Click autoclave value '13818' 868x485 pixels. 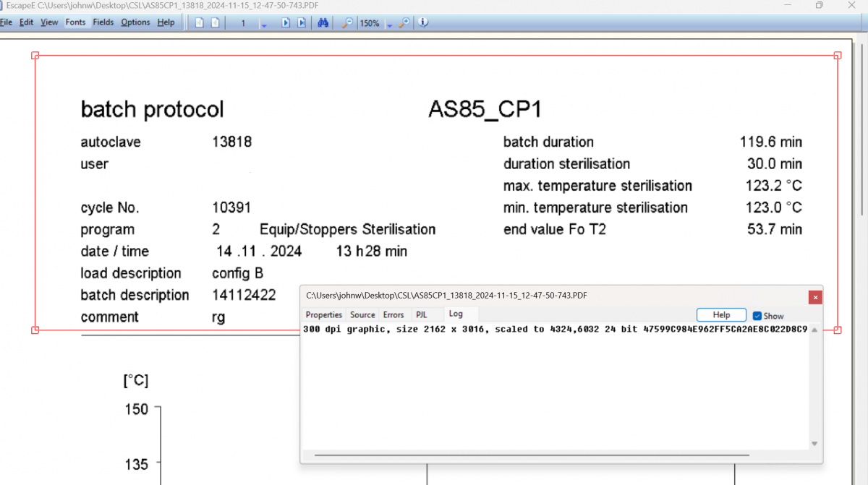(x=232, y=142)
